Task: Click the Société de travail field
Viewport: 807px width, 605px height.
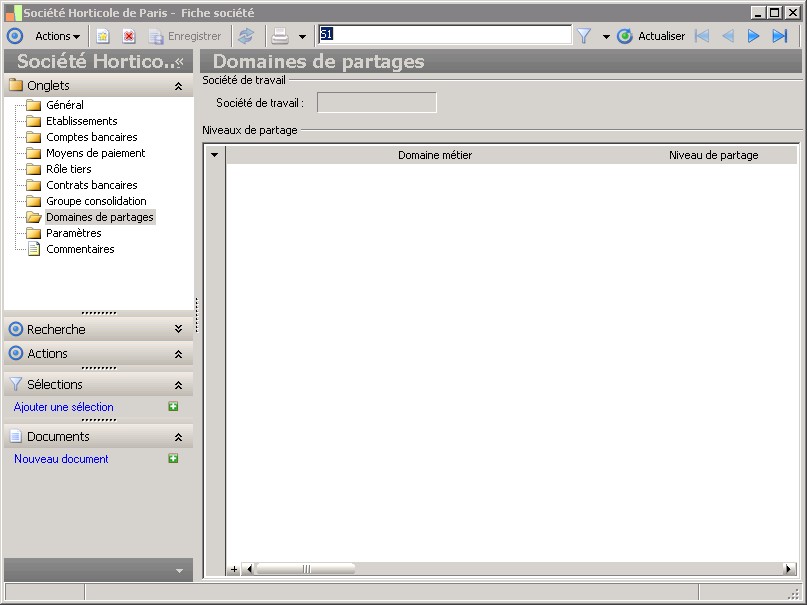Action: (377, 102)
